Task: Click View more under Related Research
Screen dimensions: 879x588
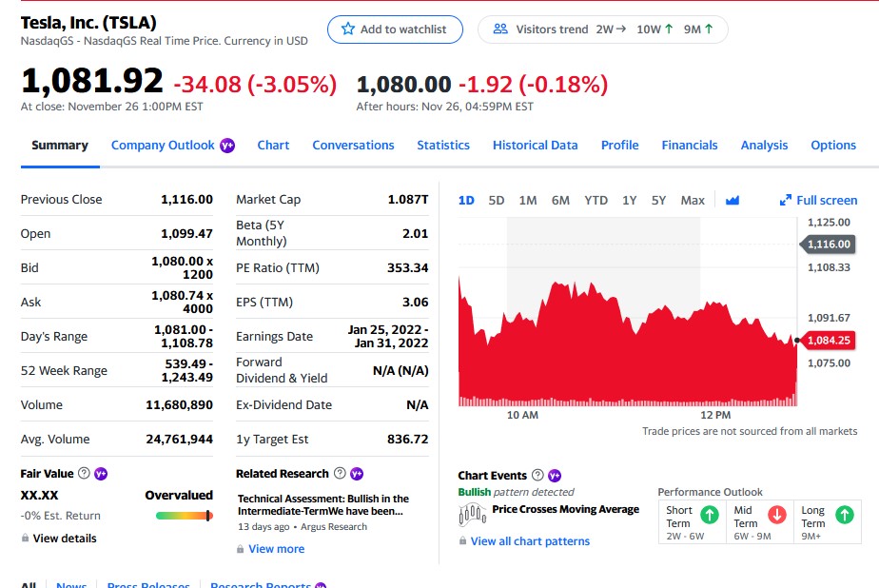Action: pos(276,549)
